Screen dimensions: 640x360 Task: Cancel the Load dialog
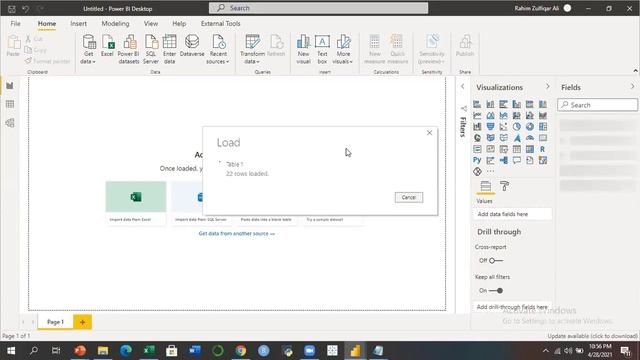(x=409, y=198)
